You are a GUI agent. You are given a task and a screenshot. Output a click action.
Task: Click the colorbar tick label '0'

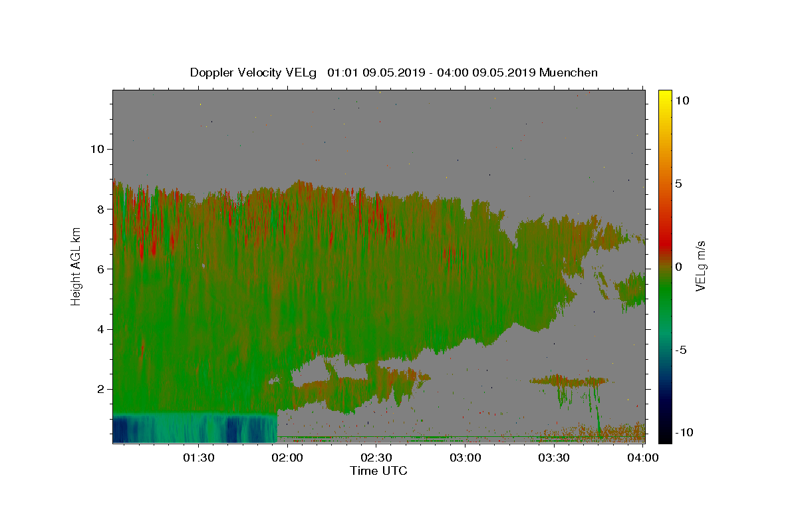point(679,267)
